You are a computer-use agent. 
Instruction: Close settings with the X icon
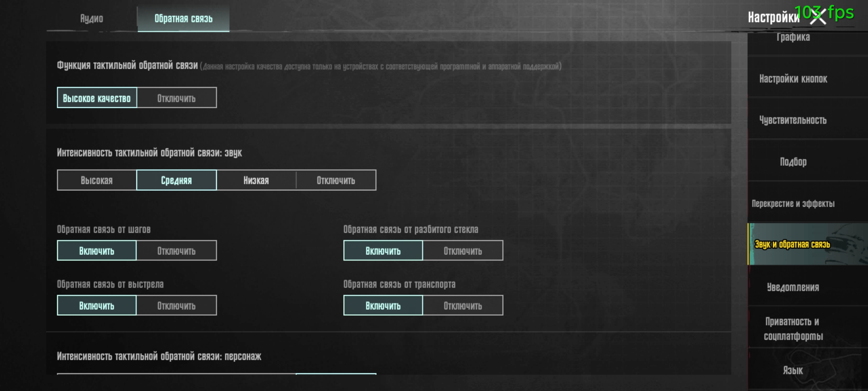tap(818, 17)
